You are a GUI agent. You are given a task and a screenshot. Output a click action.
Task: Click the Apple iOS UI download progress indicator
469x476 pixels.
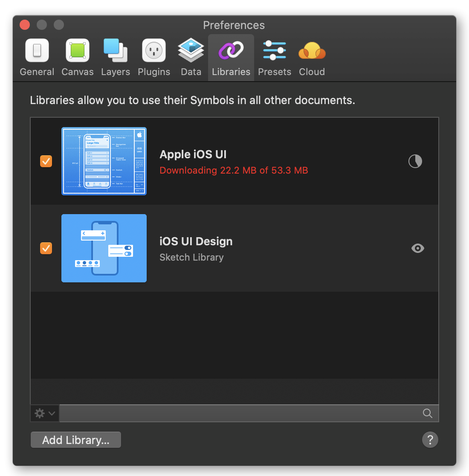(x=415, y=161)
